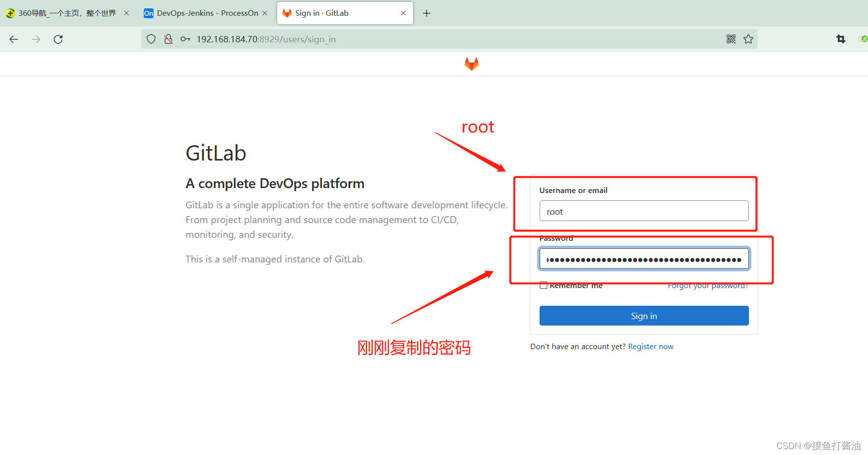Click the GitLab fox logo
This screenshot has height=455, width=868.
472,64
